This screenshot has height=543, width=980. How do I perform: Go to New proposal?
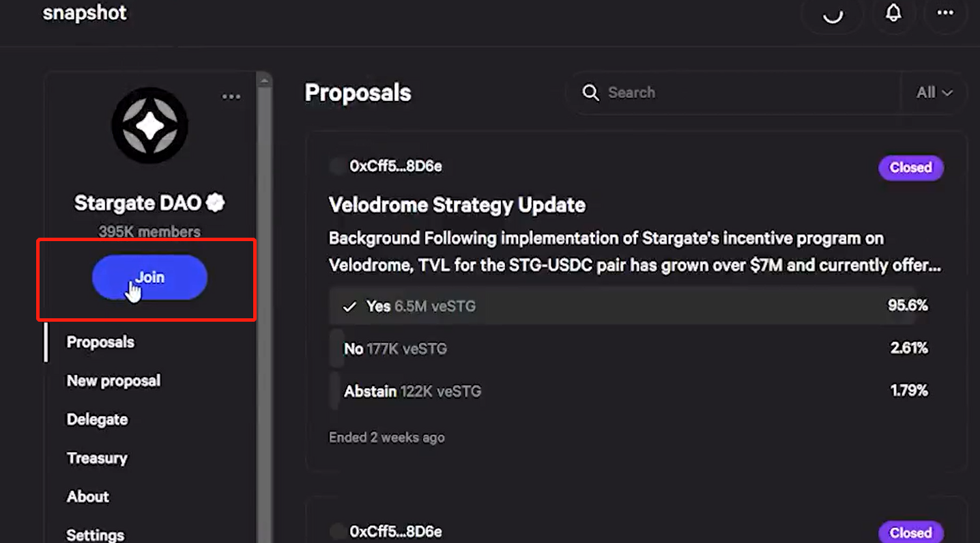pyautogui.click(x=113, y=380)
